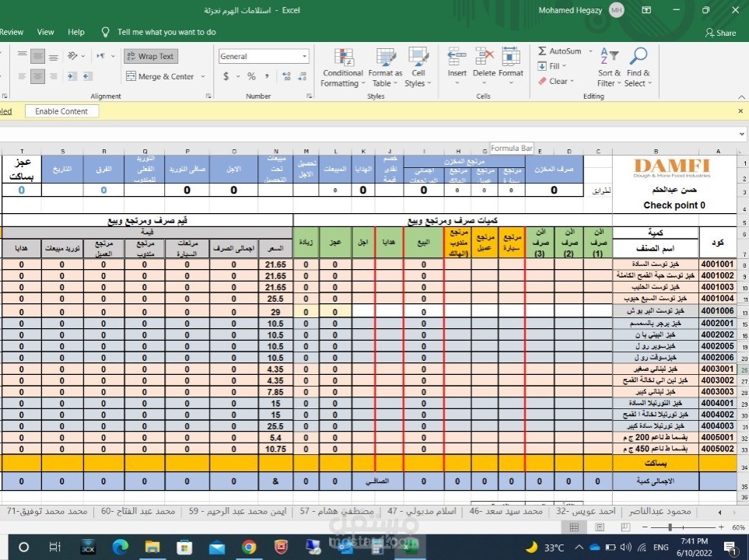The image size is (749, 560).
Task: Open Number format dialog launcher
Action: 309,96
